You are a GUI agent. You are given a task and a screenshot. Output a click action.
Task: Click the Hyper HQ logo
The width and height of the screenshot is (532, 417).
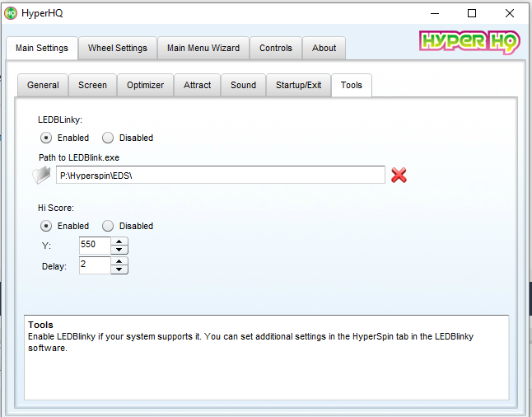(x=469, y=42)
